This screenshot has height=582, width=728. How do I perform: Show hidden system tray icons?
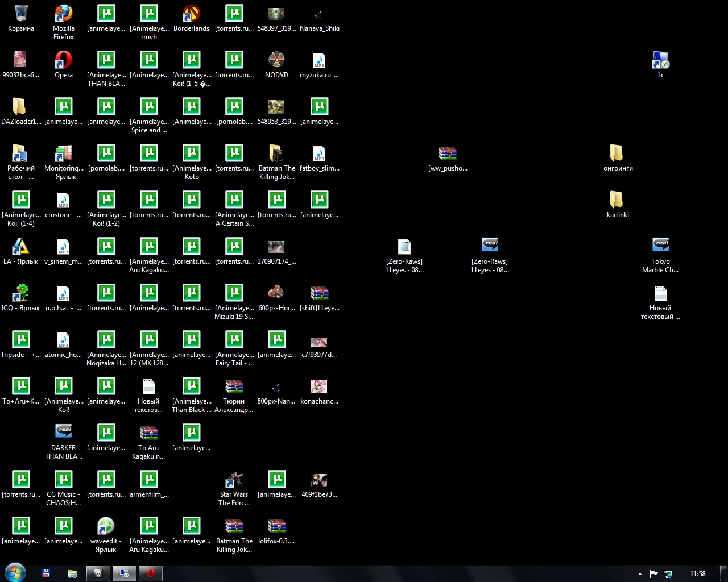coord(640,574)
